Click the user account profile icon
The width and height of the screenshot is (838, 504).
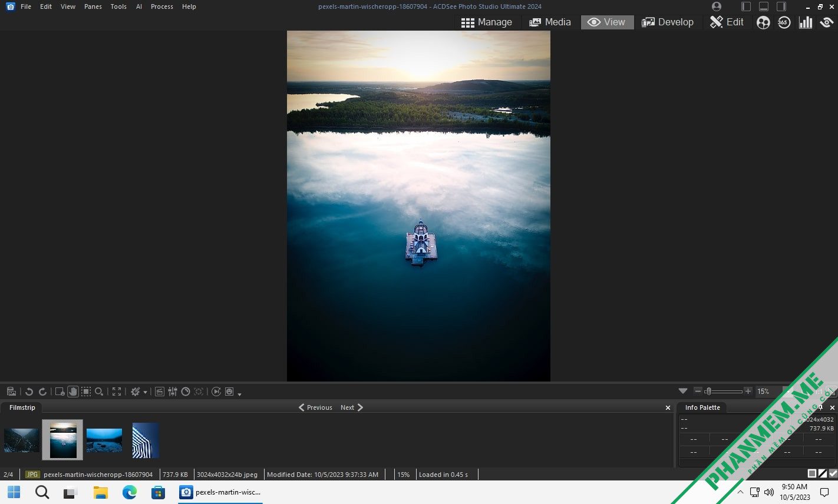(x=717, y=6)
